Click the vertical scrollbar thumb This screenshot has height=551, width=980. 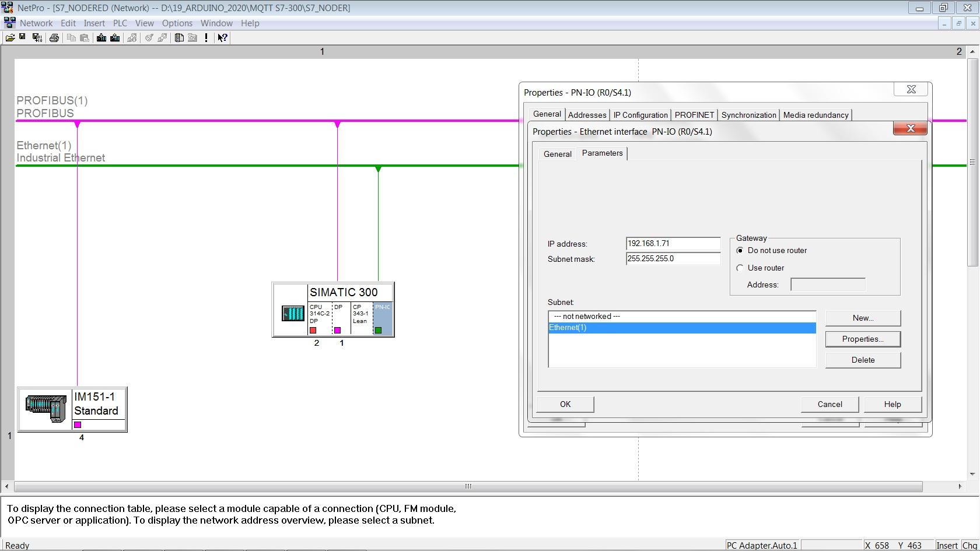click(x=972, y=162)
